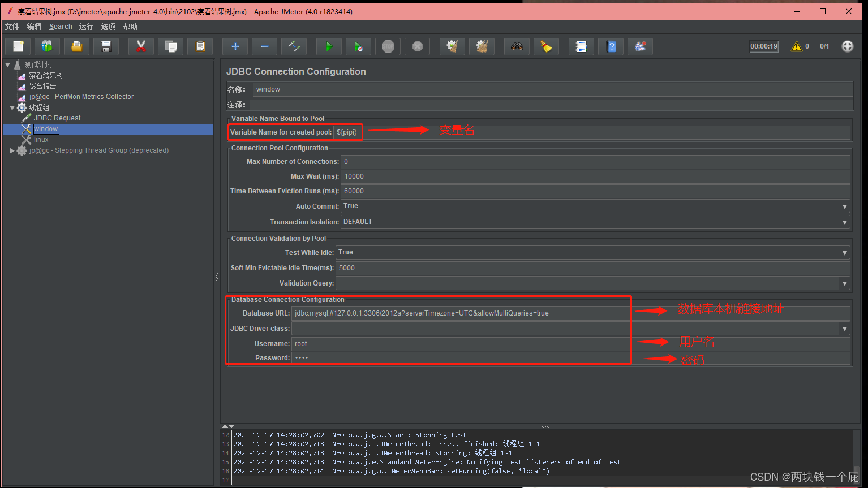Open the Auto Commit dropdown
This screenshot has height=488, width=868.
[844, 206]
